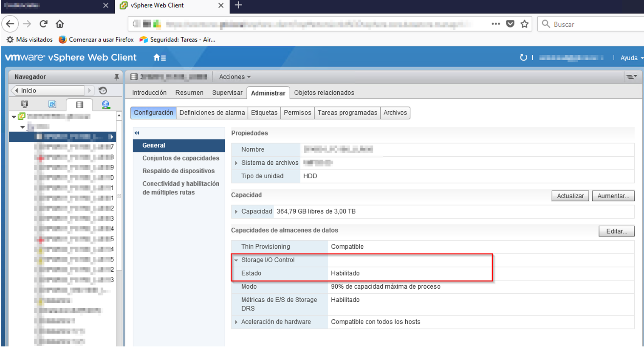Bookmark this page with the star icon
Image resolution: width=644 pixels, height=360 pixels.
(x=525, y=24)
